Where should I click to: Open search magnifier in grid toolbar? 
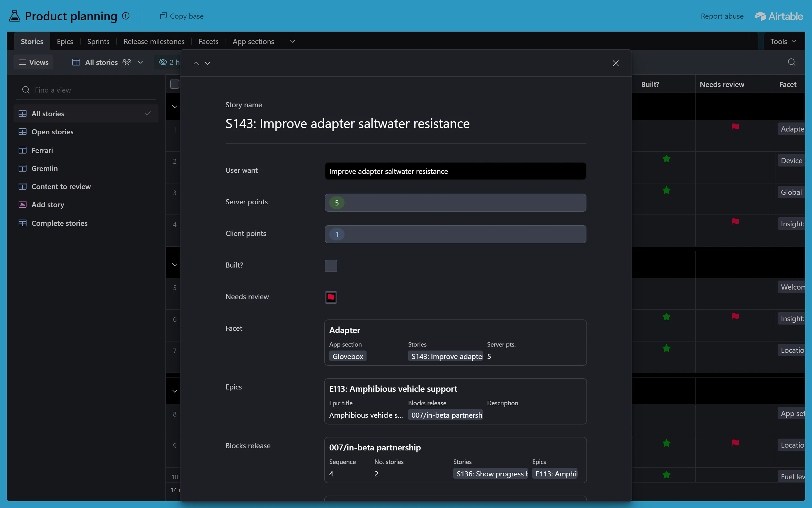point(791,62)
